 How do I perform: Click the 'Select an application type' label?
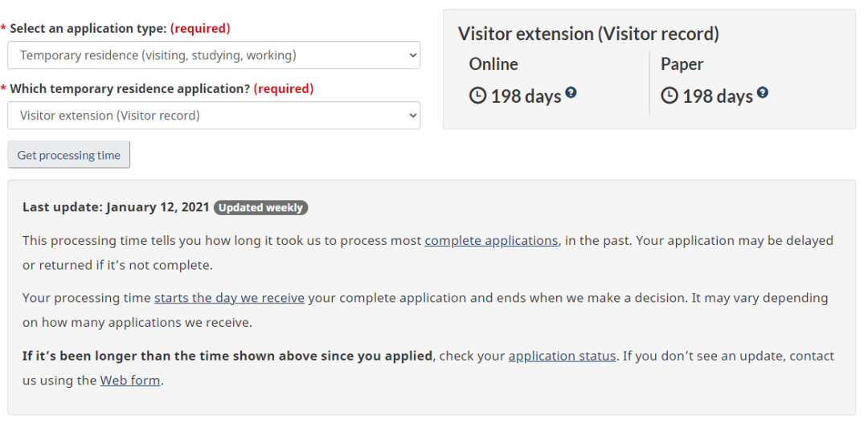point(88,28)
